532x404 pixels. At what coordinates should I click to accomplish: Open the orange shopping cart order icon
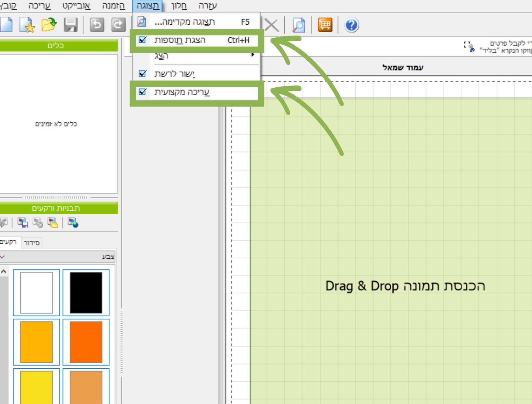tap(325, 25)
